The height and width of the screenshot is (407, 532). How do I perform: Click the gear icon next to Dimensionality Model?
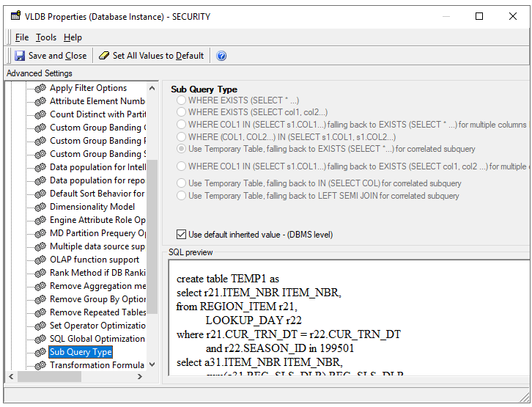click(41, 207)
